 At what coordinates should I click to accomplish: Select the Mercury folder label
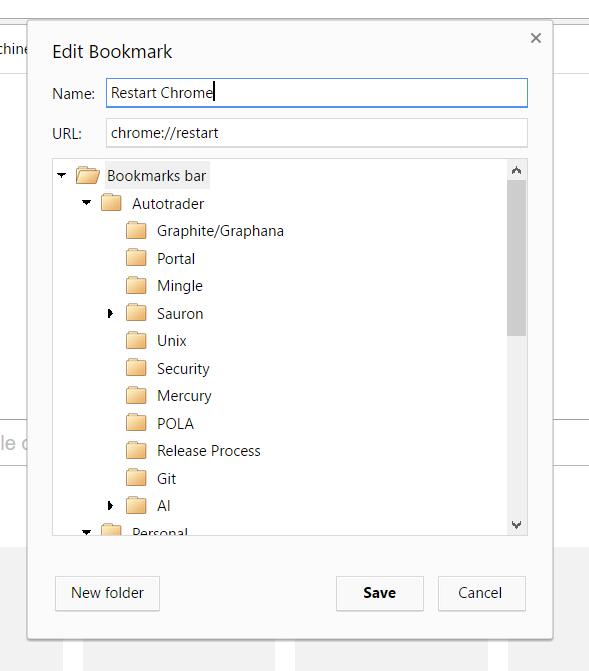(x=184, y=396)
